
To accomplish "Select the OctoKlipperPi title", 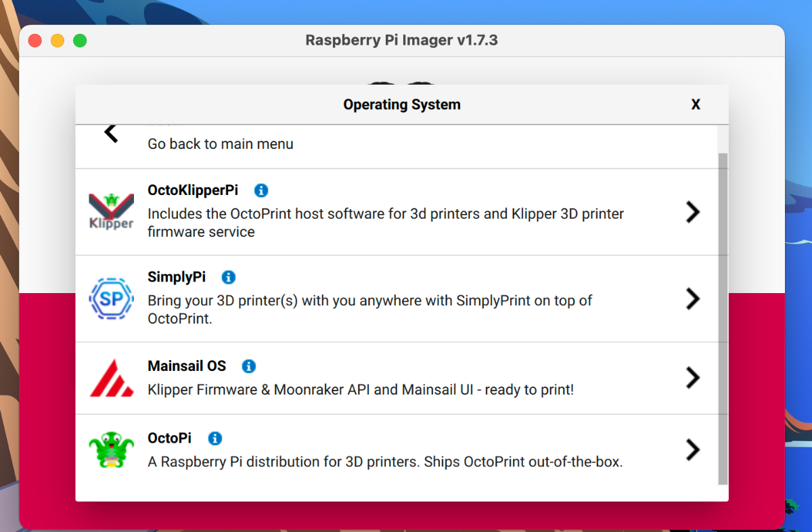I will [193, 190].
